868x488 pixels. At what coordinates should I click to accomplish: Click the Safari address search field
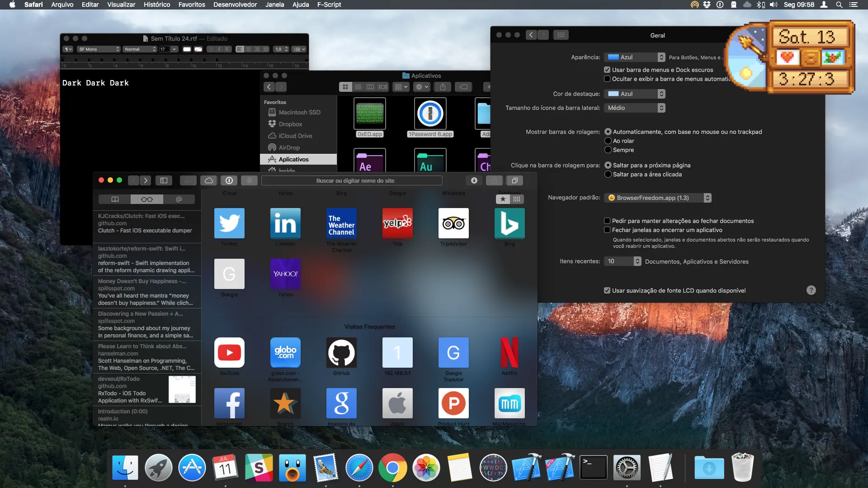tap(352, 180)
